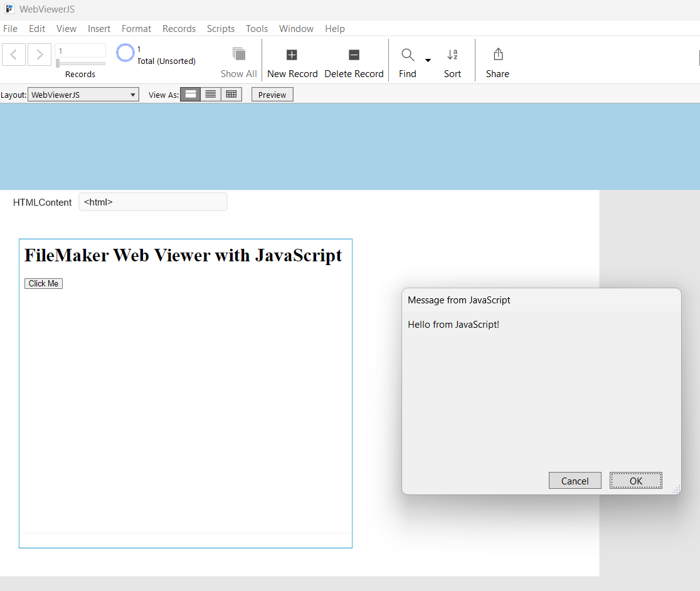Click the dialog resize grip
The image size is (700, 591).
pyautogui.click(x=676, y=489)
